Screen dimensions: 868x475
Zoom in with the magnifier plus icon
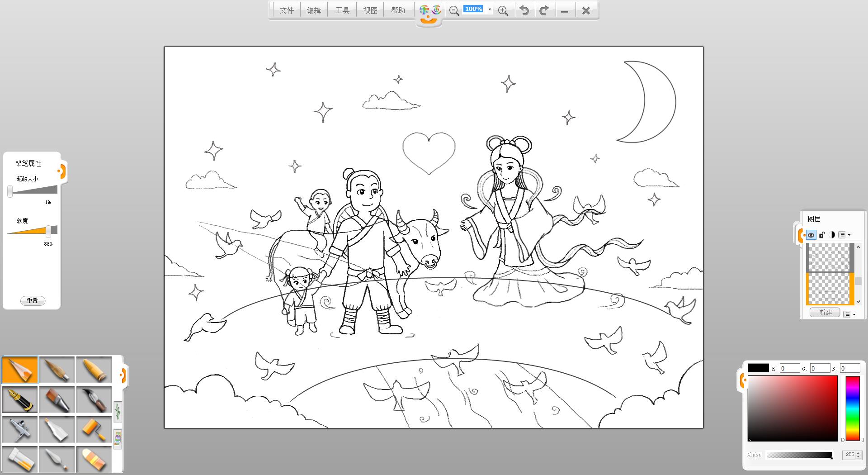pyautogui.click(x=503, y=11)
